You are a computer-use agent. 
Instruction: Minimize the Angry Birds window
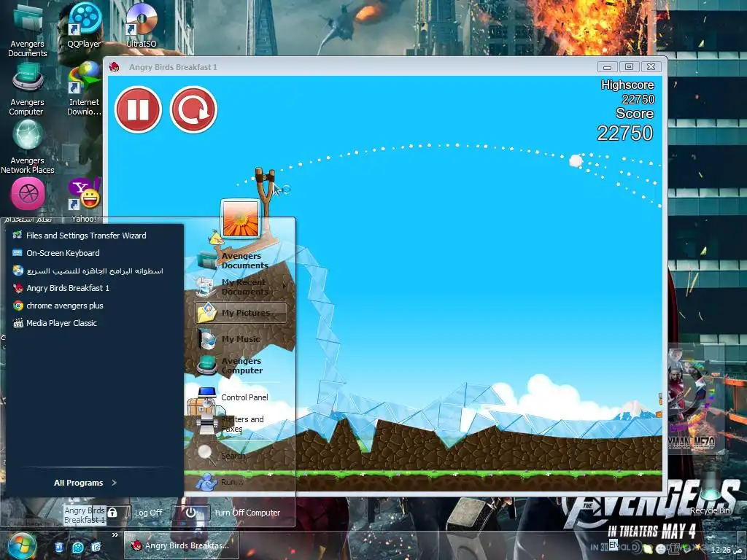click(607, 67)
